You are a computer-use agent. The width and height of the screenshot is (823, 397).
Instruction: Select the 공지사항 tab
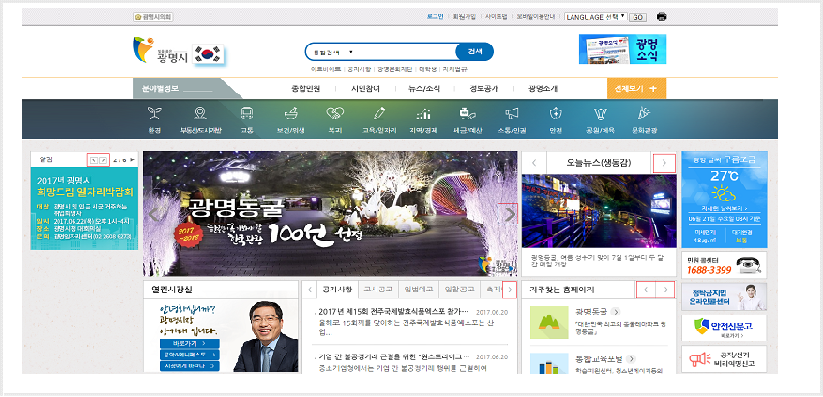[x=337, y=289]
